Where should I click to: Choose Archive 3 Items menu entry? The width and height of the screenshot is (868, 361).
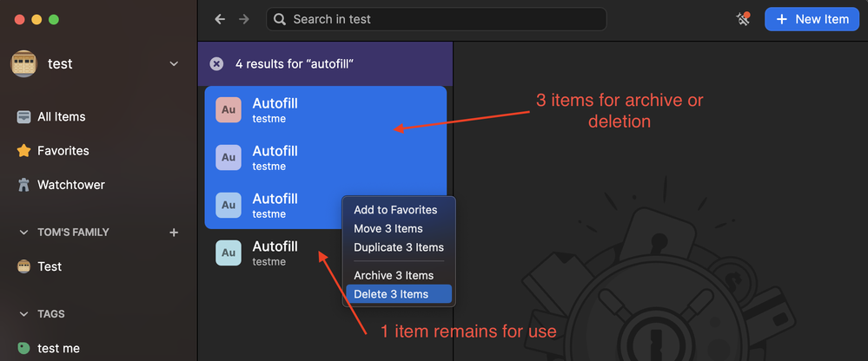click(x=394, y=275)
